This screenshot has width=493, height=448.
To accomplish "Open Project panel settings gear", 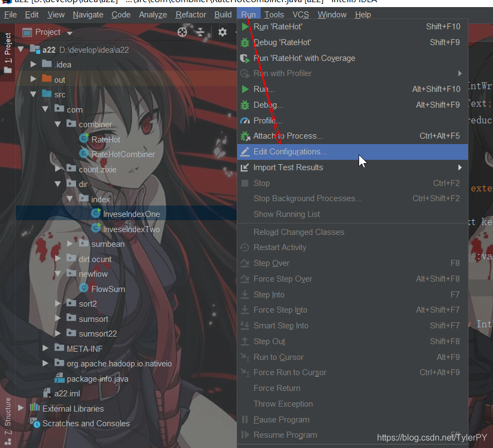I will [x=223, y=32].
